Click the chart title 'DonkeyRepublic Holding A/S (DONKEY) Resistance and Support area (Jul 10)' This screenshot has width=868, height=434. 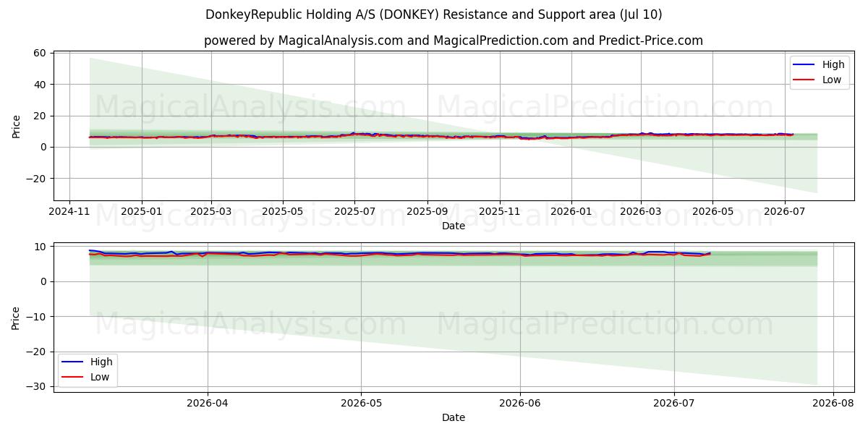(434, 14)
